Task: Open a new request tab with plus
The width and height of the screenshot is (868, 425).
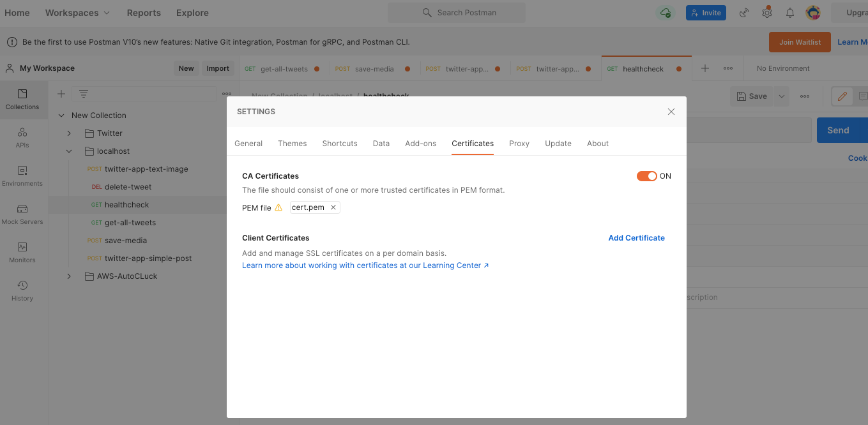Action: 705,68
